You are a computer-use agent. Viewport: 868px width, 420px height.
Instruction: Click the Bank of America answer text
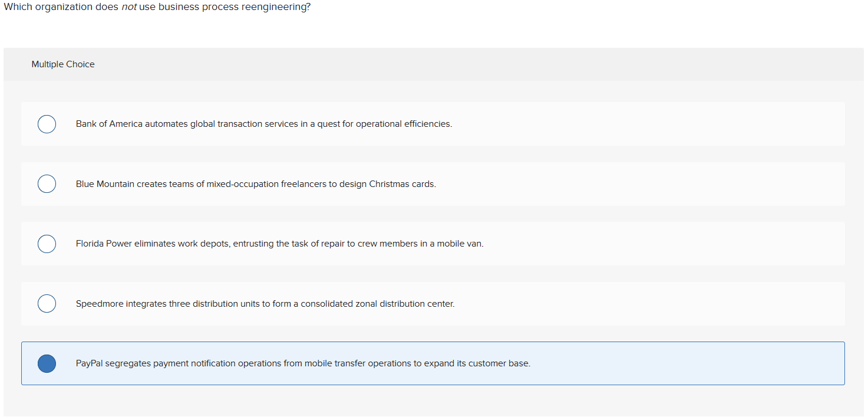click(x=263, y=124)
